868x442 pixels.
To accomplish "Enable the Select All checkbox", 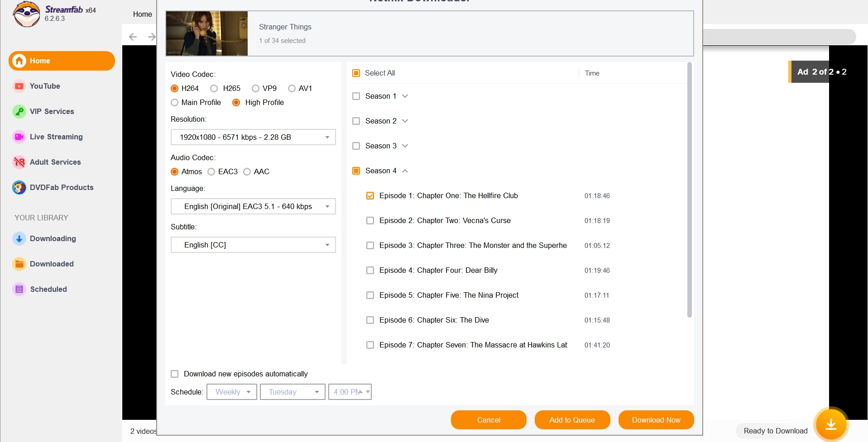I will point(356,73).
